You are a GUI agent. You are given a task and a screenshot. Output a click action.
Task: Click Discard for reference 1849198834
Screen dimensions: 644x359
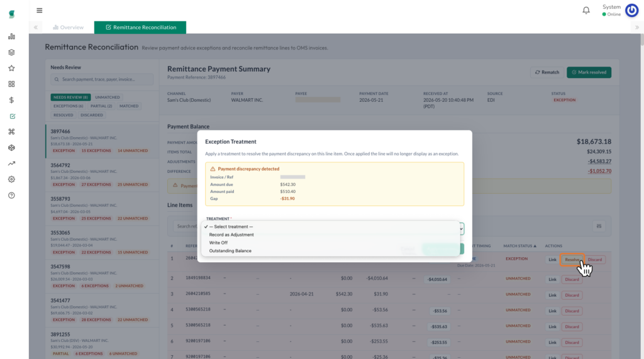click(x=572, y=279)
